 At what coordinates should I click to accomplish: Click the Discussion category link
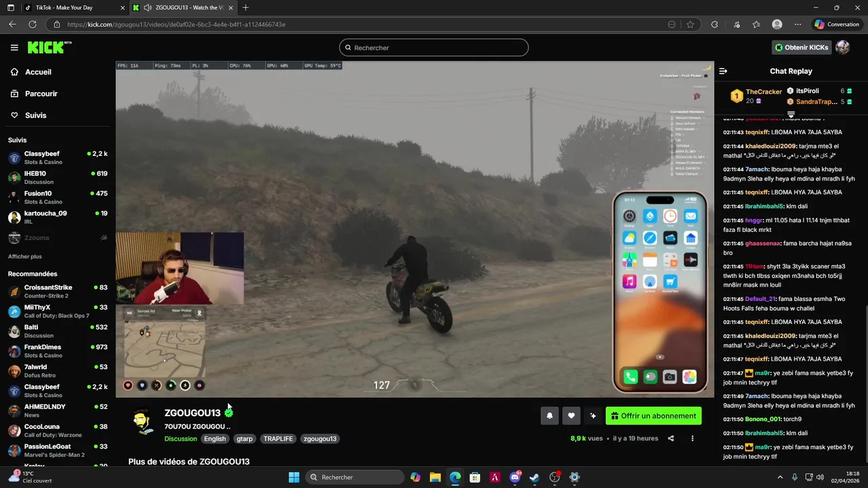click(x=180, y=439)
